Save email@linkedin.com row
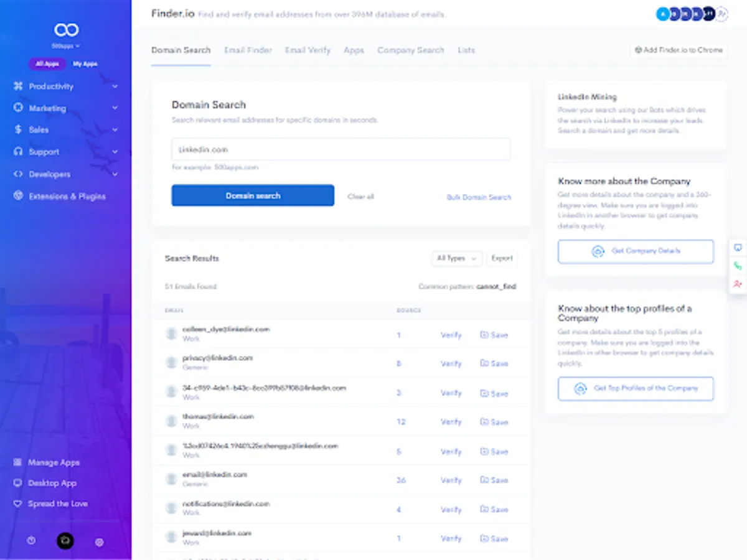Screen dimensions: 747x560 click(x=494, y=480)
